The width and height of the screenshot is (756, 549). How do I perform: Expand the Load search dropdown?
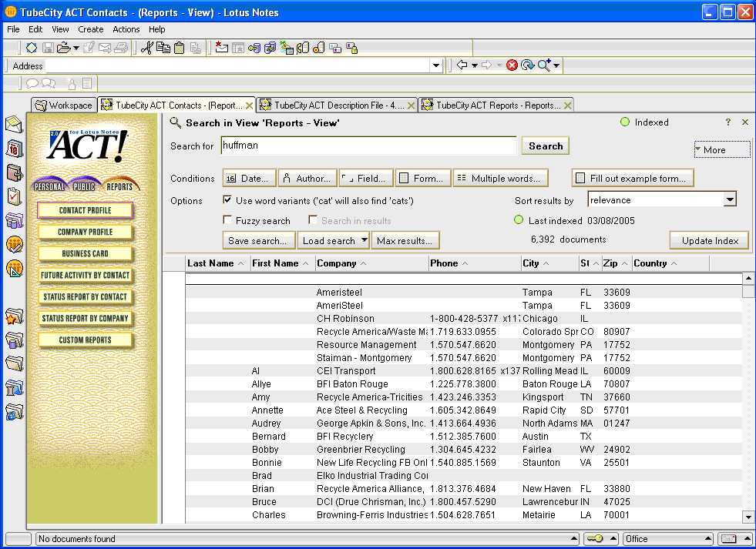pos(364,239)
